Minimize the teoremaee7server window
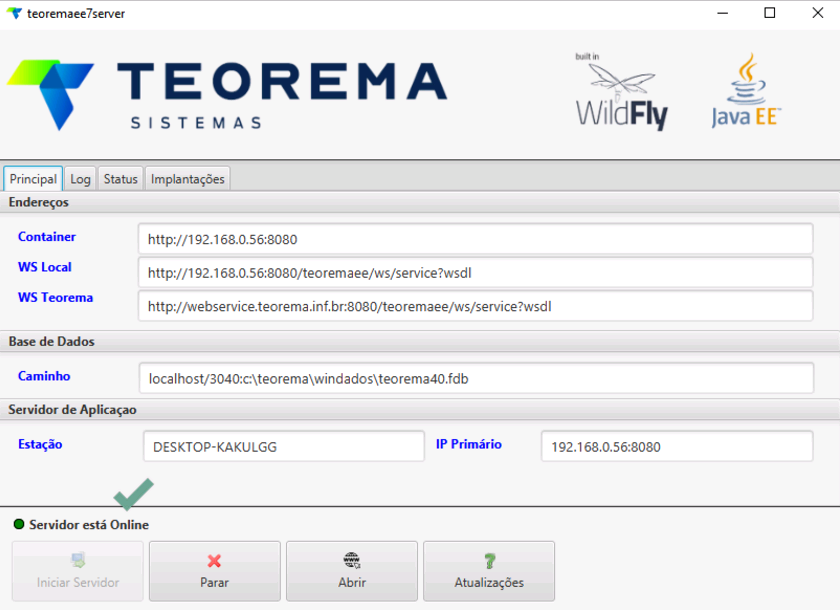 coord(723,13)
